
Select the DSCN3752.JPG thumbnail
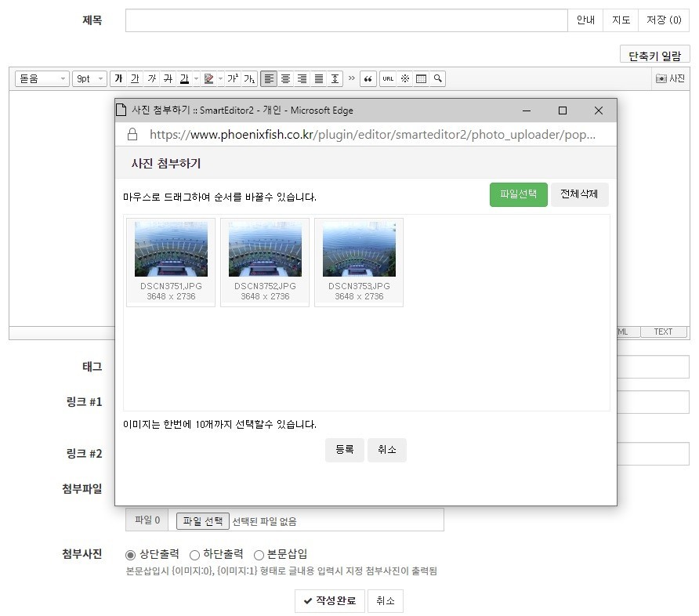[265, 262]
